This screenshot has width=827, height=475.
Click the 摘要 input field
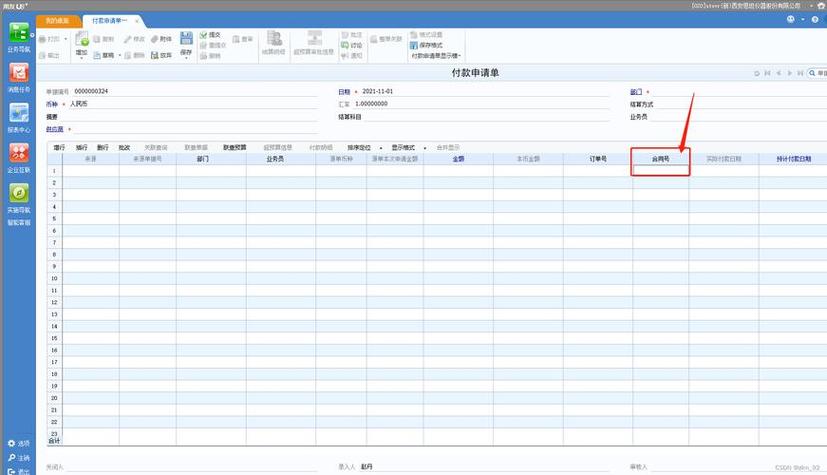coord(190,117)
